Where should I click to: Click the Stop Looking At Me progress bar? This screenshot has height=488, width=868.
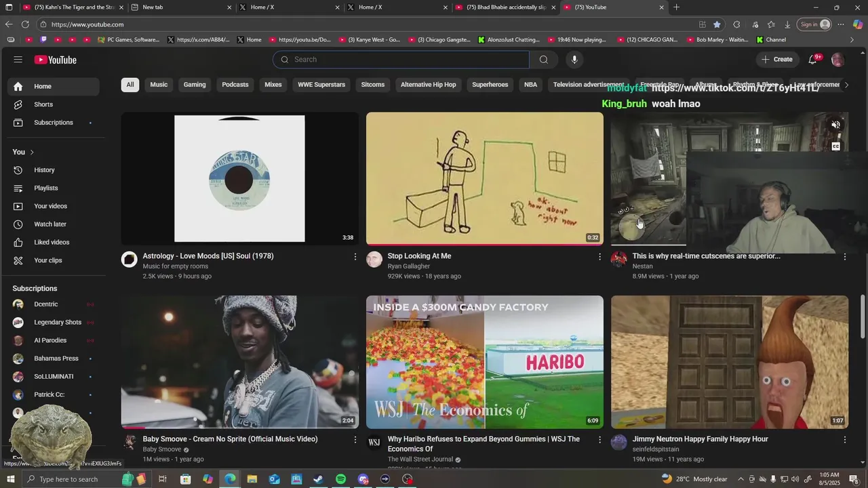click(x=485, y=244)
